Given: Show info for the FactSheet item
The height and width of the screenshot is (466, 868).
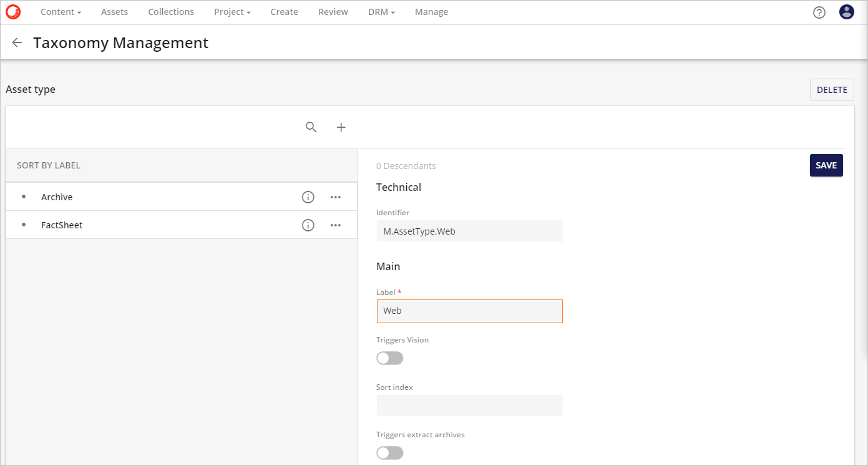Looking at the screenshot, I should [308, 225].
